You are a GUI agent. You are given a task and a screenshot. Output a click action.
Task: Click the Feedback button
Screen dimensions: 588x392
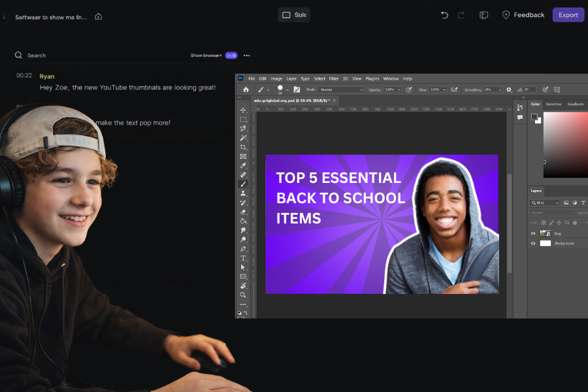point(523,15)
